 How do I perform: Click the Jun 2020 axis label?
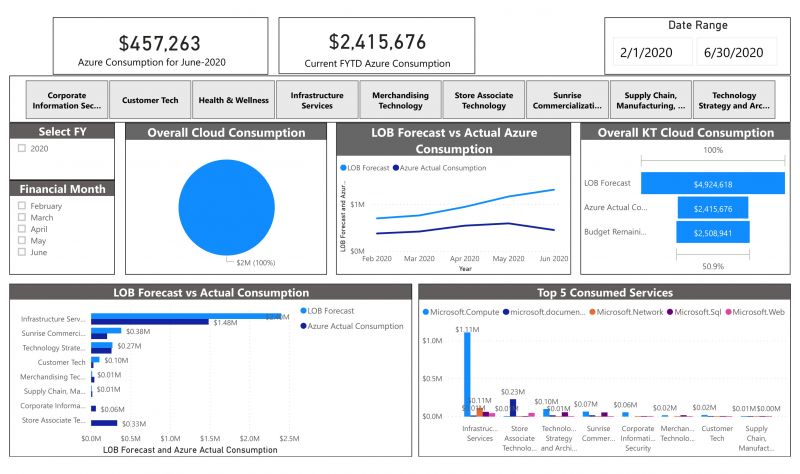tap(554, 259)
